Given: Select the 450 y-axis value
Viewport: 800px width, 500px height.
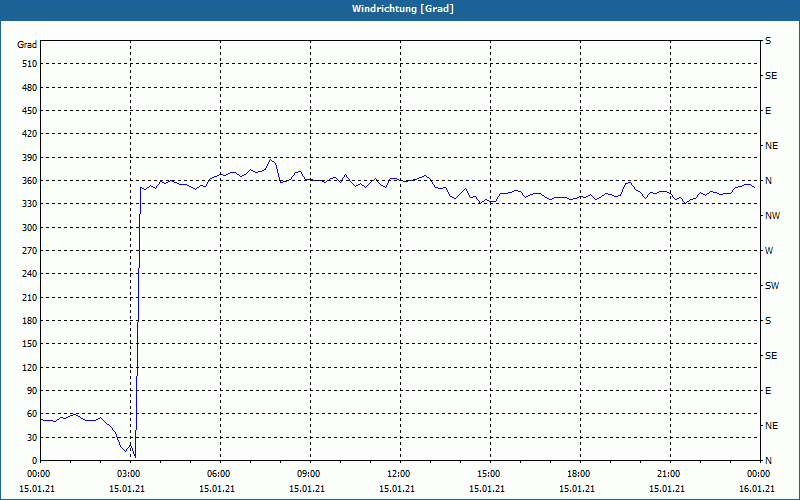Looking at the screenshot, I should (x=30, y=111).
